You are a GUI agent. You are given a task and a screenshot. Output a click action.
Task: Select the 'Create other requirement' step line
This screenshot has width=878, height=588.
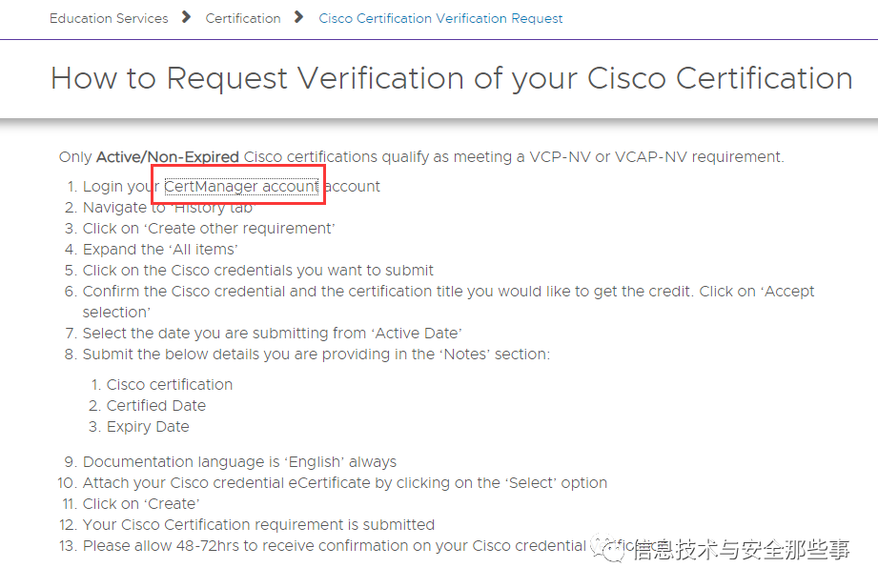(209, 229)
